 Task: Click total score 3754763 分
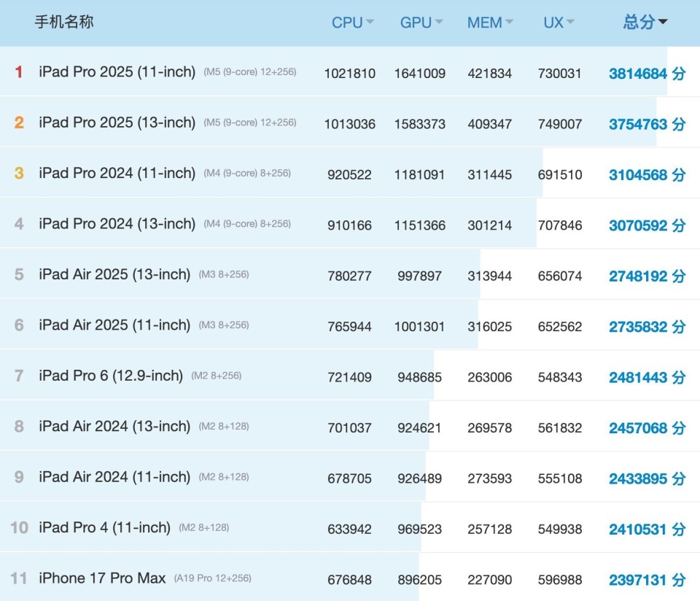[647, 124]
